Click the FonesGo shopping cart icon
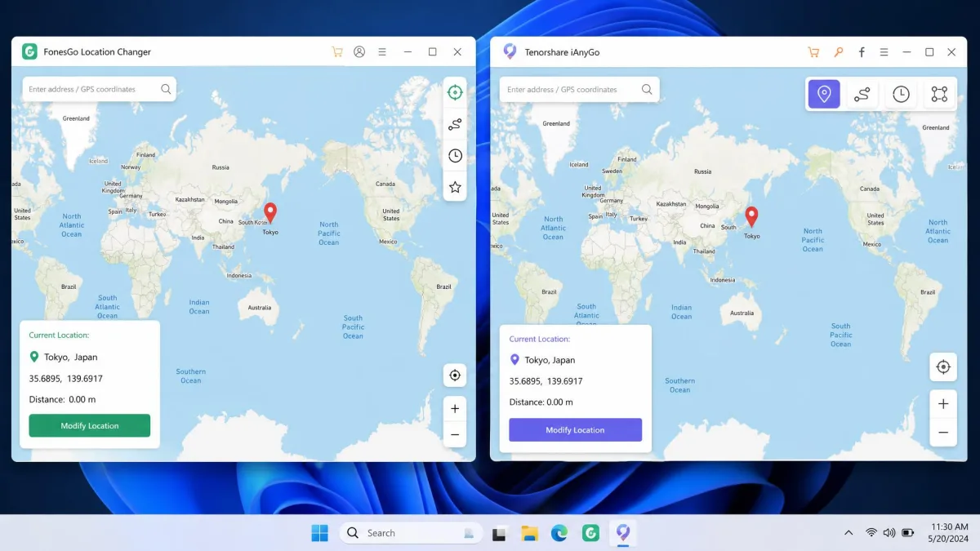Viewport: 980px width, 551px height. click(x=336, y=51)
